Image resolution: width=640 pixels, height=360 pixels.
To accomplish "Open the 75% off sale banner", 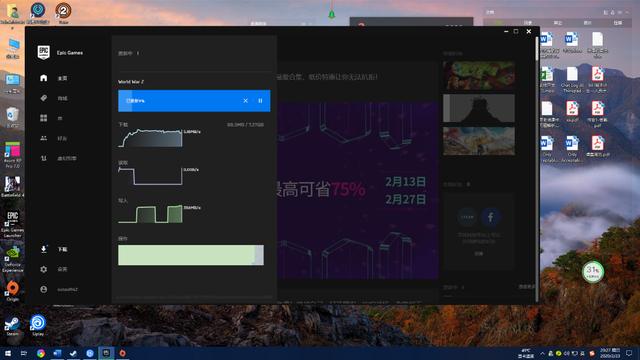I will [358, 190].
